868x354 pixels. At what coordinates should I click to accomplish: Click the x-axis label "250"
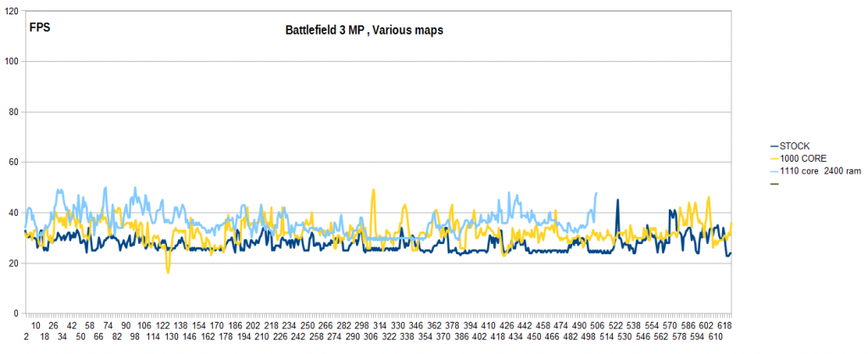(308, 326)
